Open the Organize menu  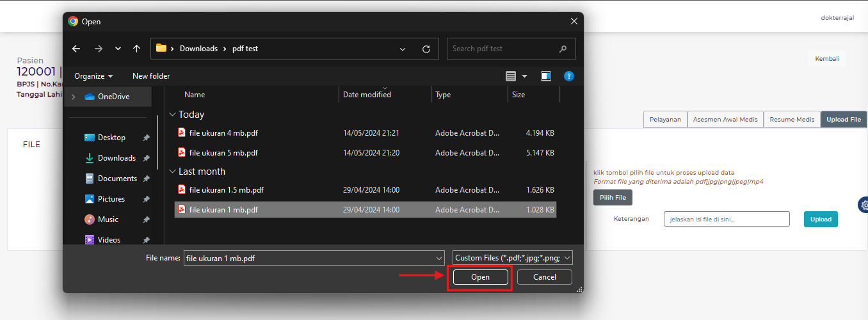[93, 76]
